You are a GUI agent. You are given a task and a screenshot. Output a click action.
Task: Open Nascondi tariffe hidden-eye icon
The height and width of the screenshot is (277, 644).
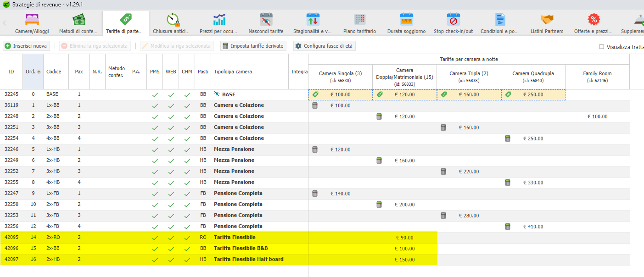(x=266, y=20)
